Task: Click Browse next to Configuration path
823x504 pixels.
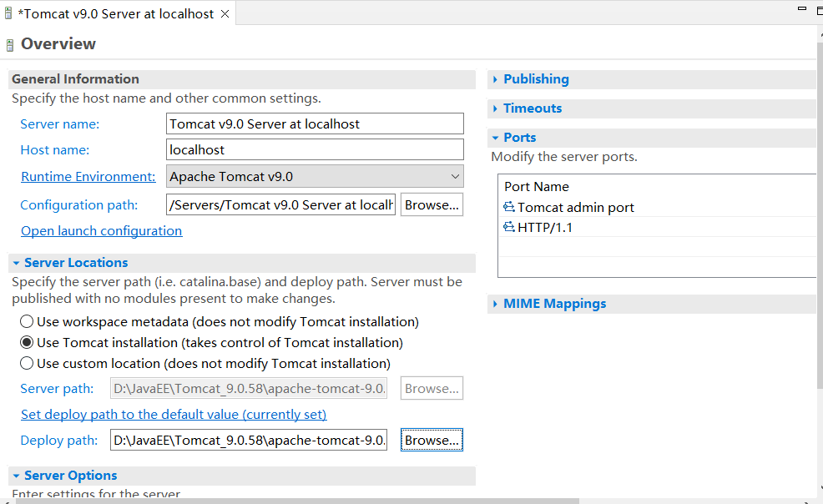Action: click(x=432, y=204)
